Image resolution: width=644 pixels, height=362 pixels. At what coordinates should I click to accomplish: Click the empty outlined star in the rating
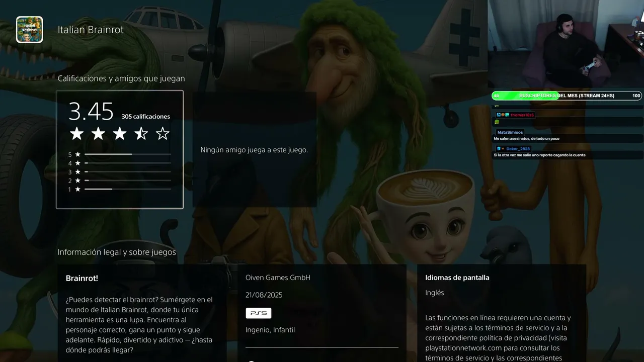[163, 133]
